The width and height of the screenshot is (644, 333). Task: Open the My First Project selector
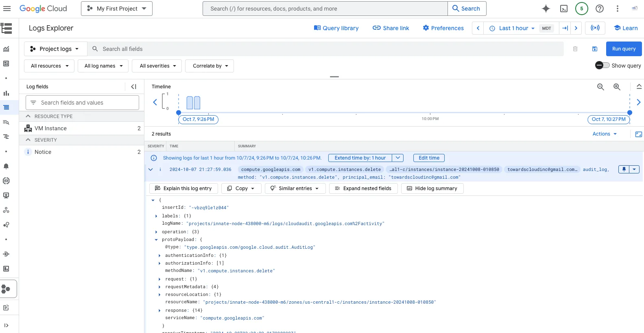[x=117, y=9]
